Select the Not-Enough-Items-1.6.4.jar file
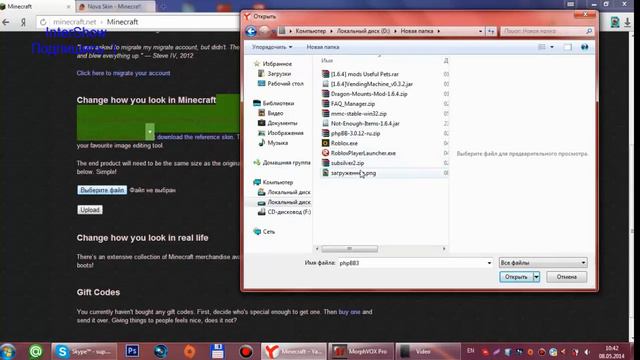Viewport: 640px width, 360px height. pyautogui.click(x=365, y=124)
